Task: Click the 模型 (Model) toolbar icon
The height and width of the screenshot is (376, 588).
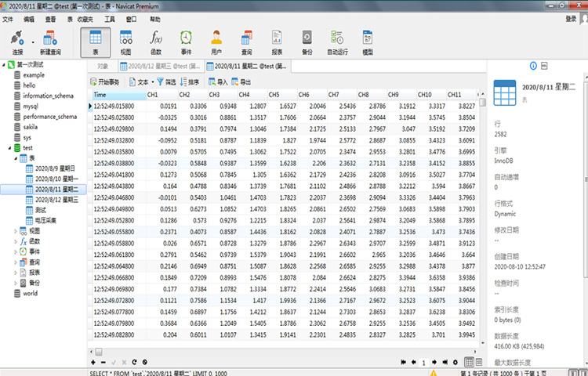Action: coord(367,40)
